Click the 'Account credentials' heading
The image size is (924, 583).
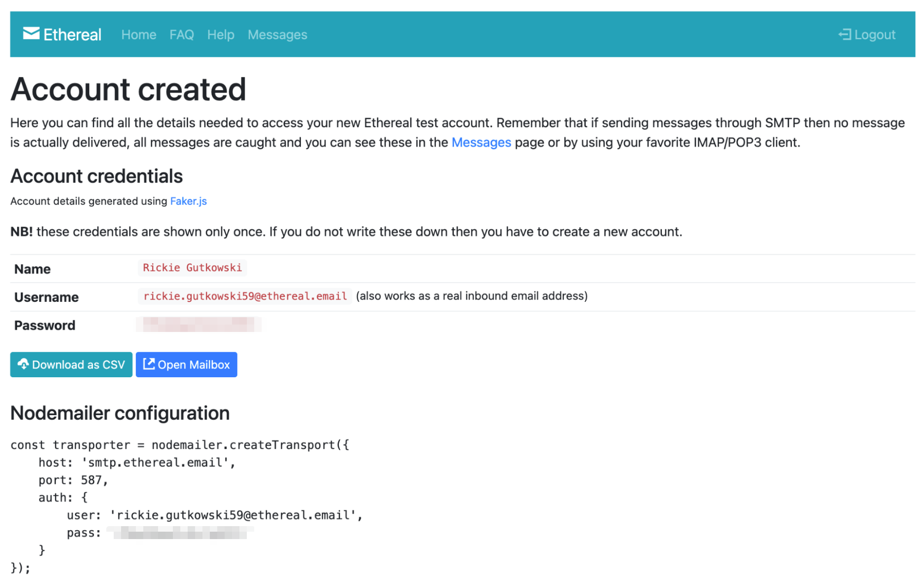[x=97, y=176]
